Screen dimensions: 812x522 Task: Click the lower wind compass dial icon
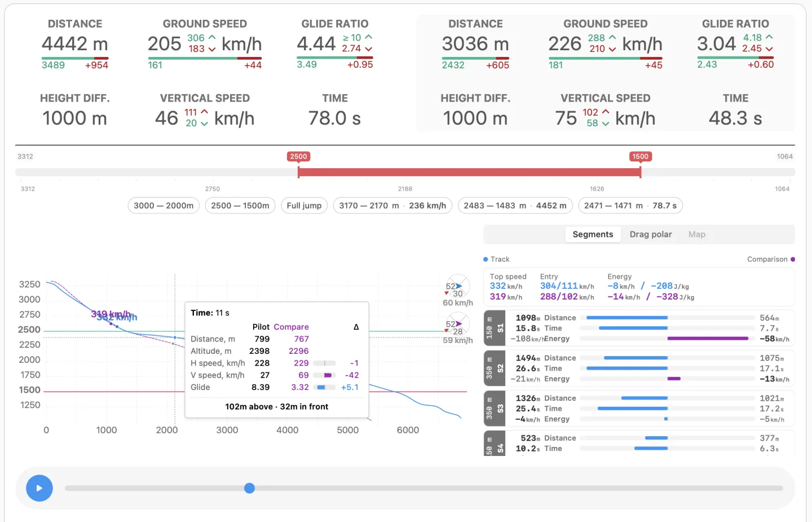[458, 324]
